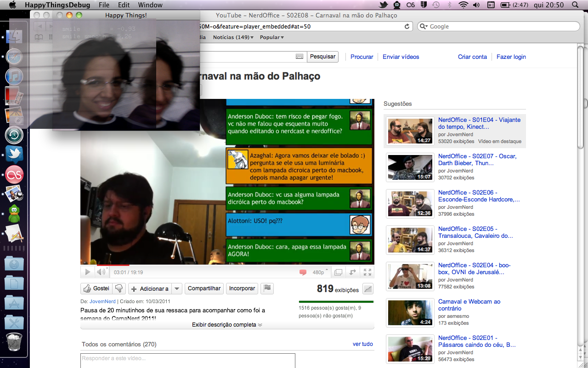Open the Adicionar a dropdown arrow
This screenshot has height=368, width=588.
177,288
